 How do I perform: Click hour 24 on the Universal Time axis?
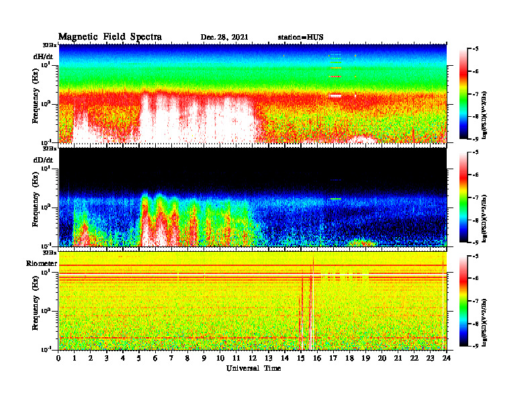(x=447, y=358)
